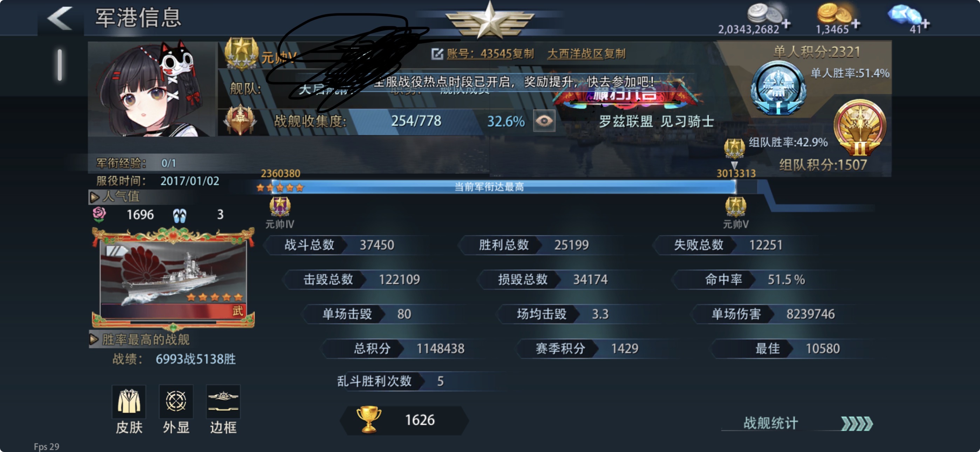Add diamonds with plus icon
The width and height of the screenshot is (980, 452).
(925, 24)
